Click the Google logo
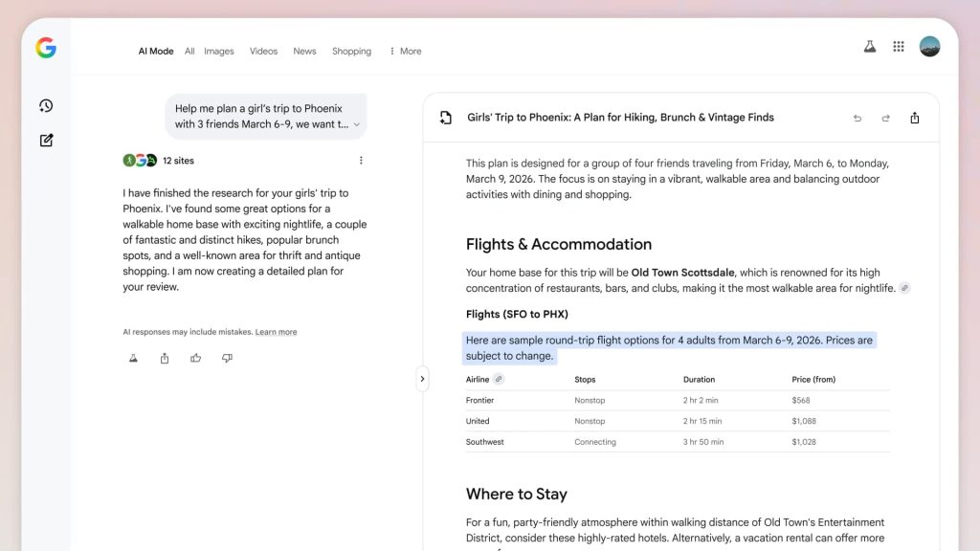 (46, 48)
